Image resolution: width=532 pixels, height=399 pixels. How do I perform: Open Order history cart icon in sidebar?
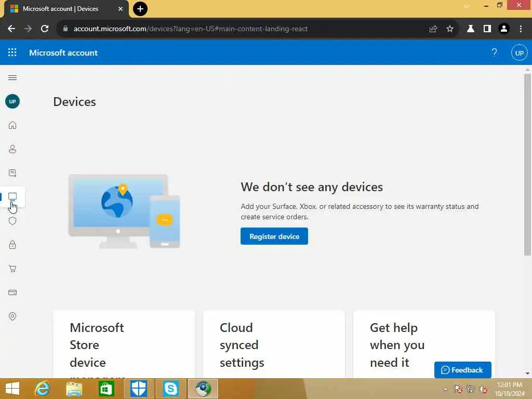12,269
